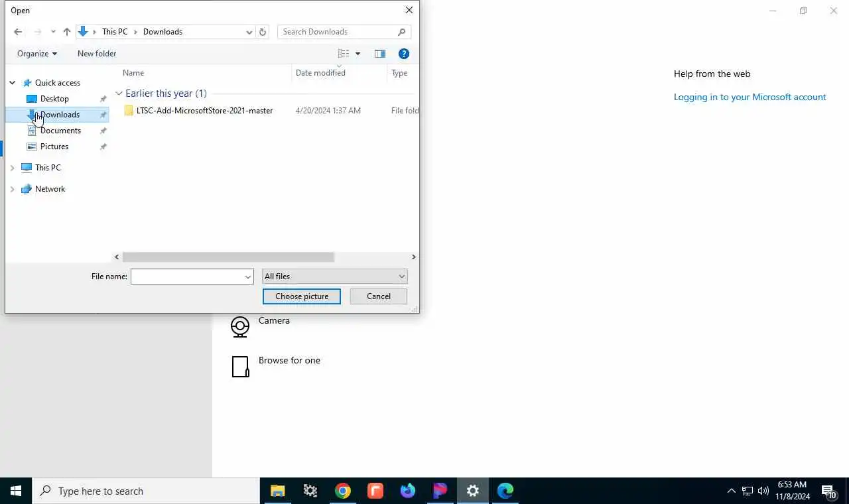This screenshot has height=504, width=849.
Task: Open the Recent locations dropdown arrow
Action: [x=53, y=32]
